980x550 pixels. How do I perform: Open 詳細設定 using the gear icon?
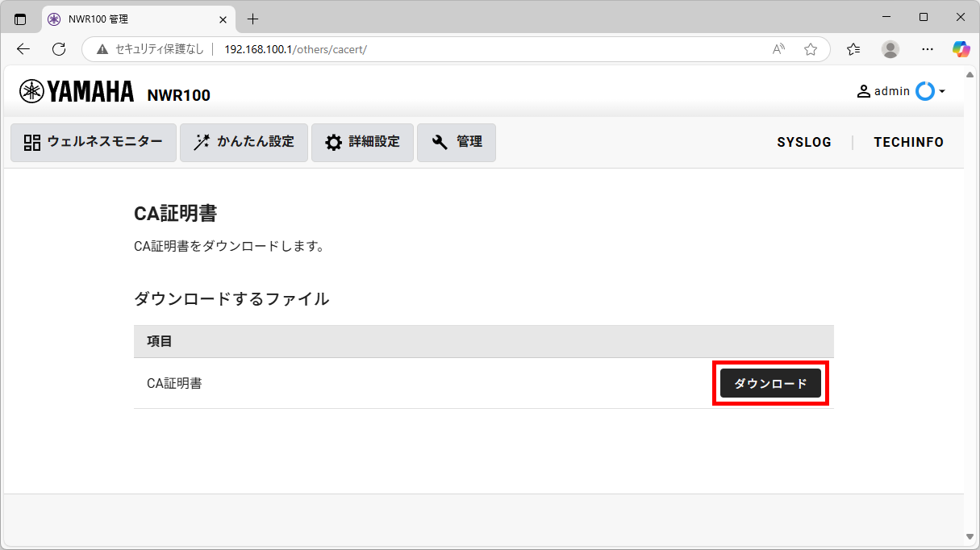point(334,142)
